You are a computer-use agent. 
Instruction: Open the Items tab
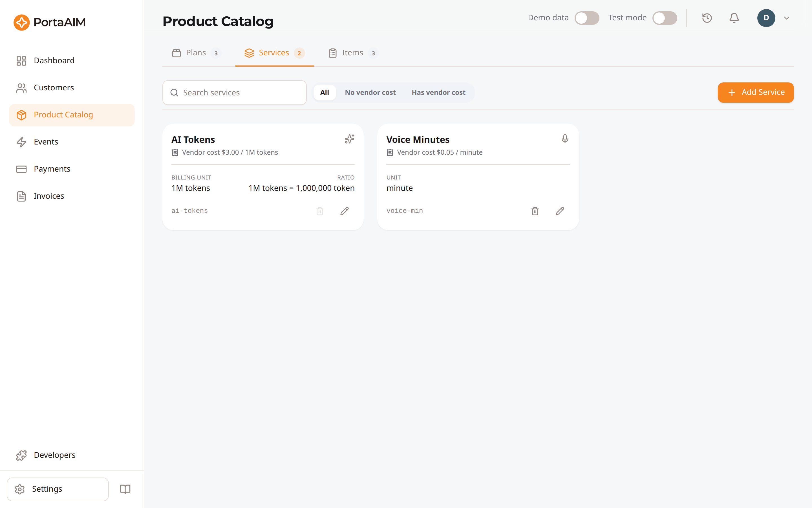[353, 53]
